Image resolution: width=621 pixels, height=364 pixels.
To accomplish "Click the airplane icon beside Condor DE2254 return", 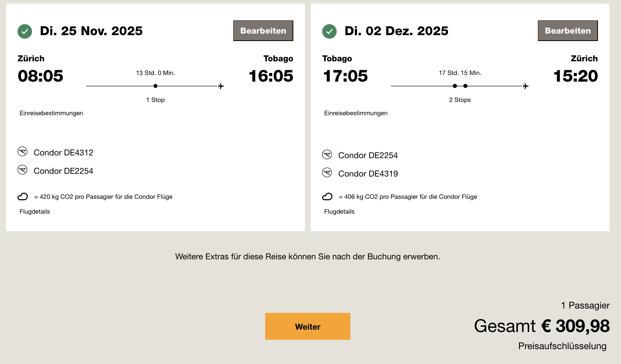I will (327, 154).
